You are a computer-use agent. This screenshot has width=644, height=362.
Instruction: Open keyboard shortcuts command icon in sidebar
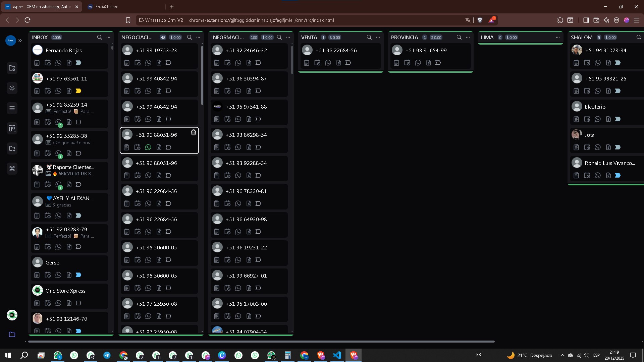(12, 169)
